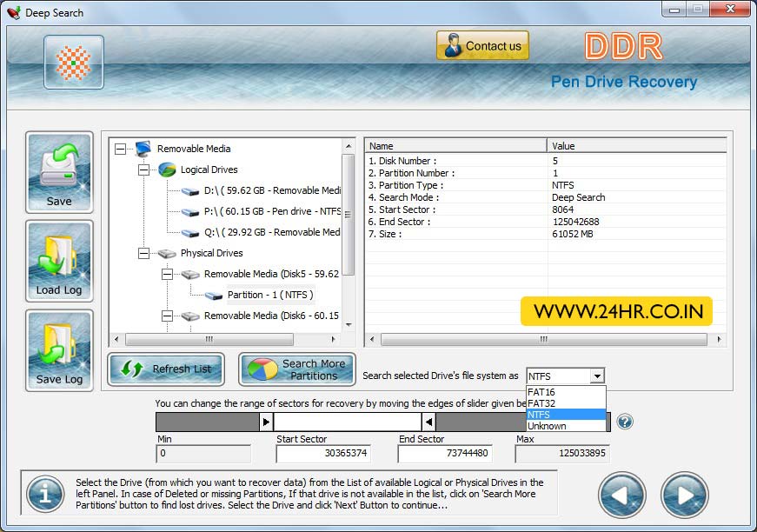This screenshot has width=757, height=532.
Task: Click the Name column header
Action: point(455,146)
